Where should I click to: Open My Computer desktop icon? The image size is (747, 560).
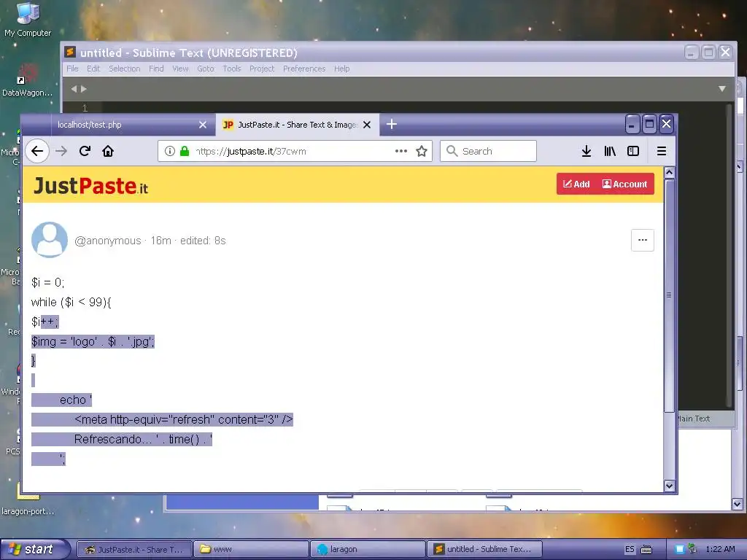tap(28, 19)
